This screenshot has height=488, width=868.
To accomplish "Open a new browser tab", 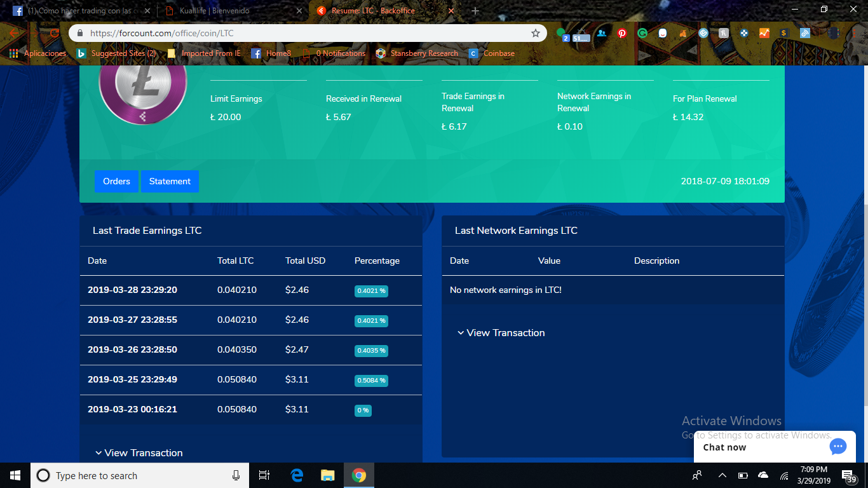I will pos(475,11).
